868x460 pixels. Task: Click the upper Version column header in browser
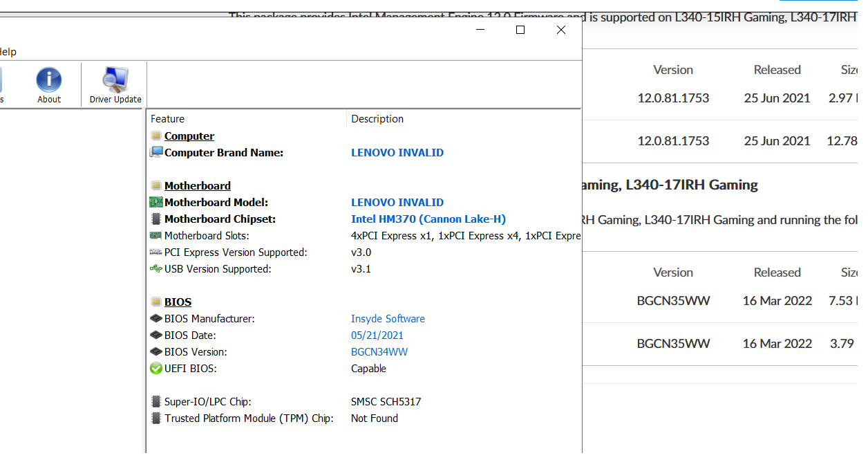click(x=673, y=70)
